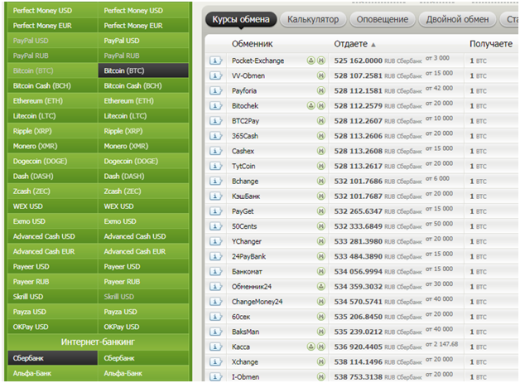Choose PayPal USD in receive column
This screenshot has width=520, height=383.
click(143, 41)
